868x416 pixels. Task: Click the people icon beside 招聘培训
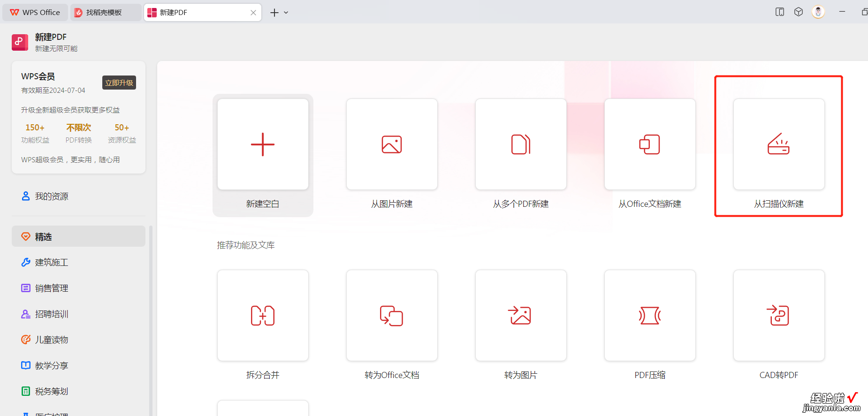[26, 314]
